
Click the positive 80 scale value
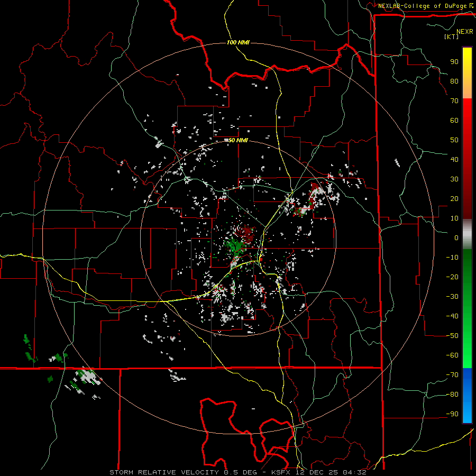coord(454,81)
